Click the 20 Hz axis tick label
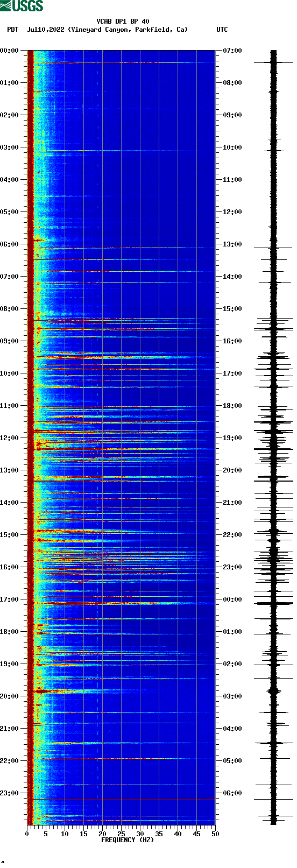297x868 pixels. pyautogui.click(x=102, y=834)
